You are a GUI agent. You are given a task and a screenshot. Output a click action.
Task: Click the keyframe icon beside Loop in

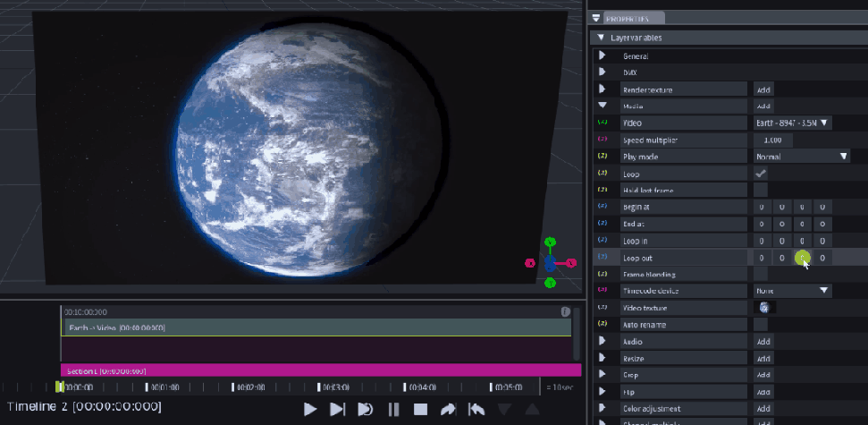pos(603,241)
